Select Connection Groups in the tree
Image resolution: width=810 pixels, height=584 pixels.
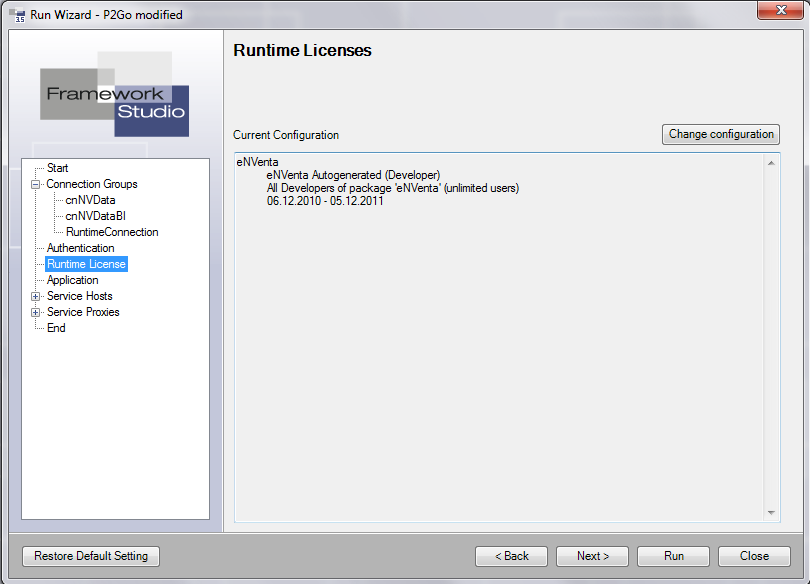pos(92,184)
